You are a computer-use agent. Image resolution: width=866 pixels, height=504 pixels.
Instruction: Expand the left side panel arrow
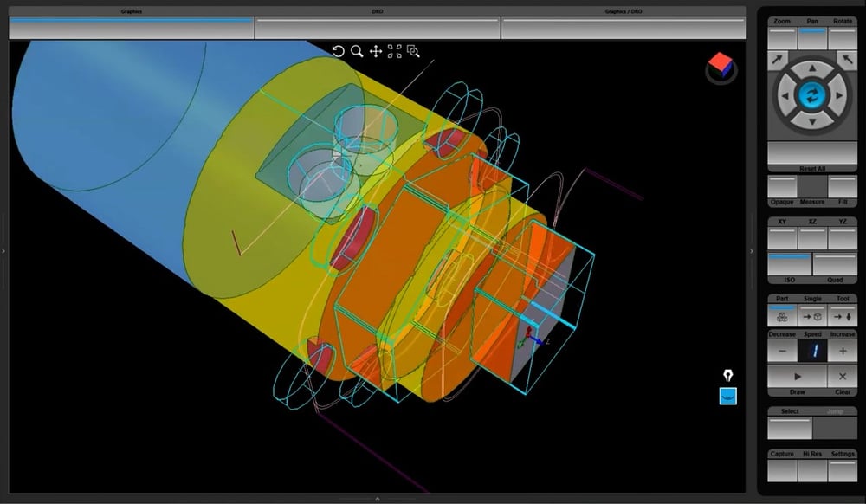coord(3,251)
